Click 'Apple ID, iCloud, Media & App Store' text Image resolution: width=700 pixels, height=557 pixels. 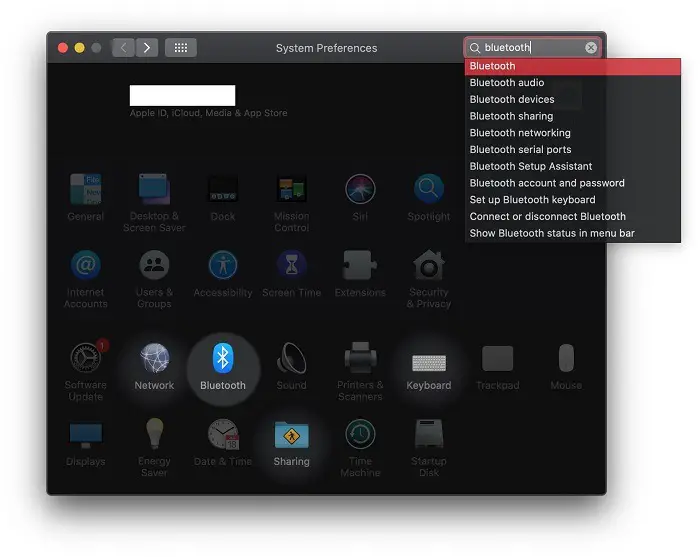(208, 113)
